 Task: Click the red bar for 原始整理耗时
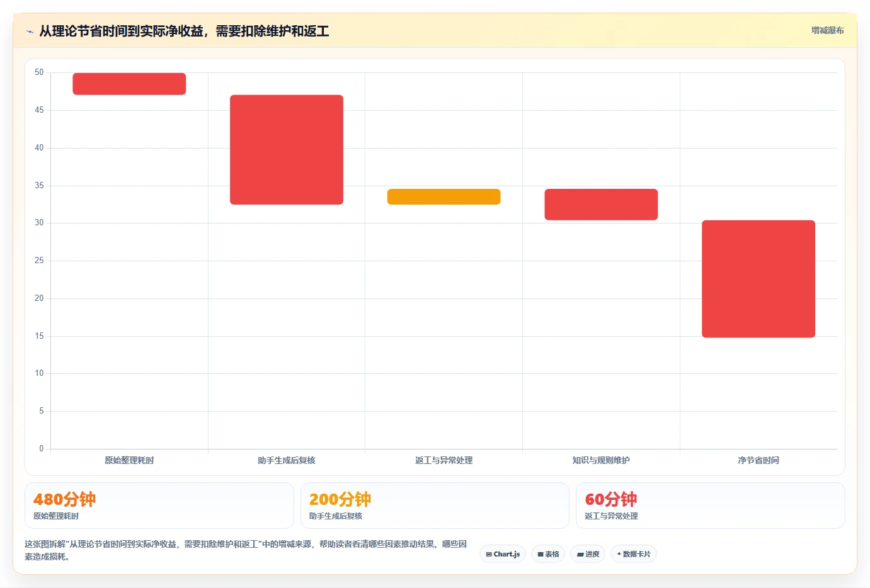129,84
